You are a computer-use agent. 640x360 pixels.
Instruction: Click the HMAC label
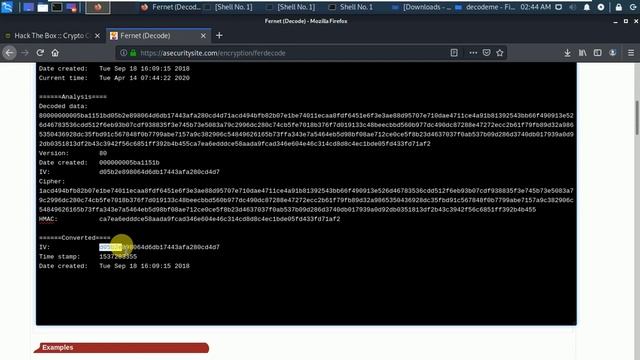tap(48, 219)
